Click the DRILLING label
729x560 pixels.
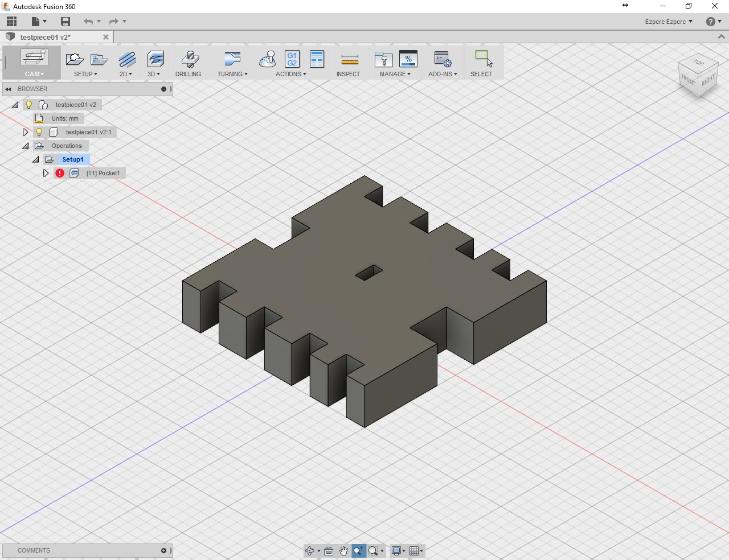click(x=188, y=74)
